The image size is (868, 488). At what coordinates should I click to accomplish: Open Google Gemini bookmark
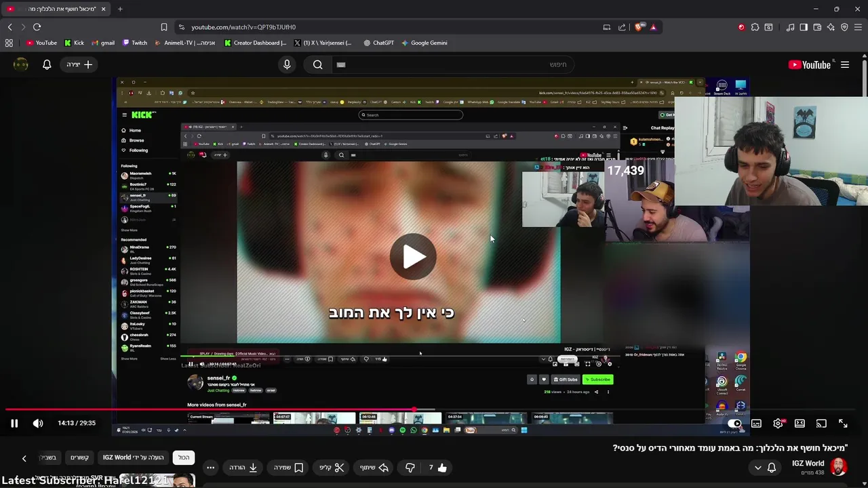[x=424, y=43]
